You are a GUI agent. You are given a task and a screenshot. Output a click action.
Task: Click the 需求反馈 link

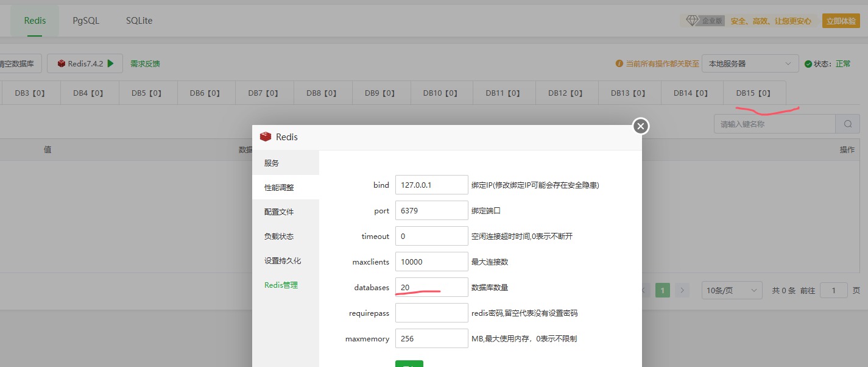point(145,63)
